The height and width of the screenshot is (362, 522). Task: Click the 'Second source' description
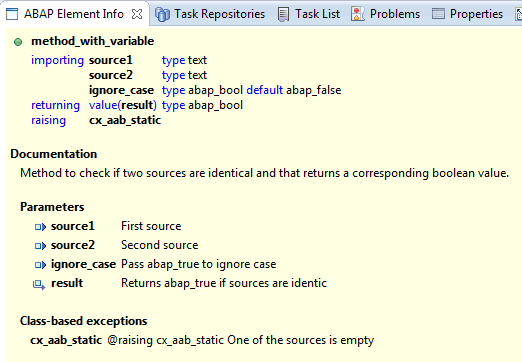click(160, 245)
